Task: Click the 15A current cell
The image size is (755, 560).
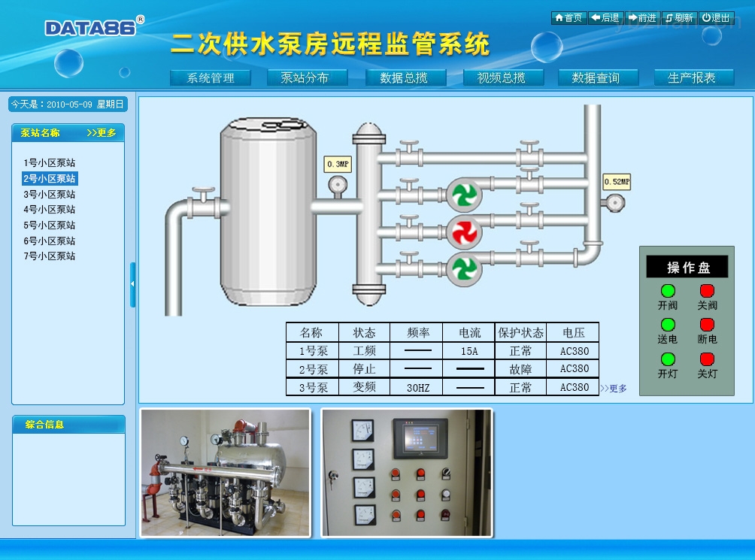Action: coord(469,351)
